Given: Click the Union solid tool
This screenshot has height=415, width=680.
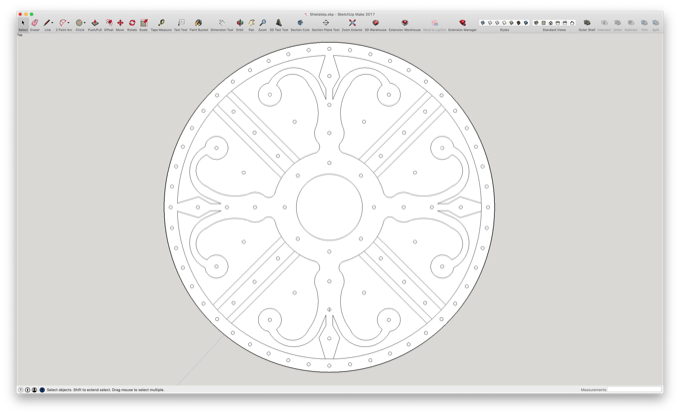Looking at the screenshot, I should click(x=618, y=23).
